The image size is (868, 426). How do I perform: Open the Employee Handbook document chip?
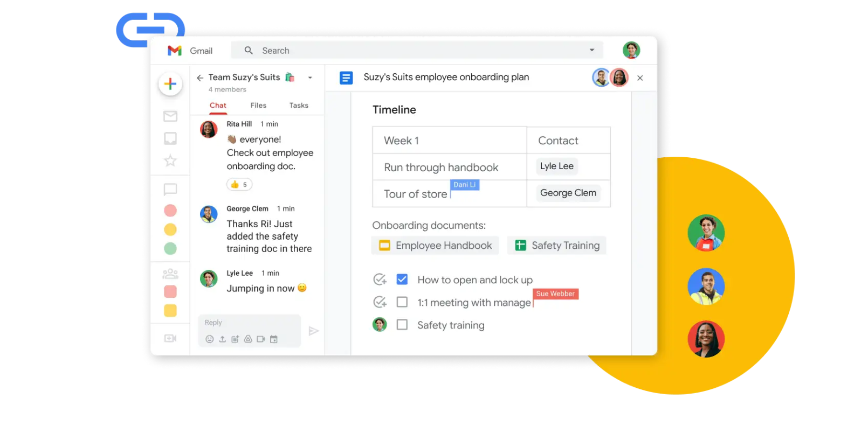(x=435, y=246)
